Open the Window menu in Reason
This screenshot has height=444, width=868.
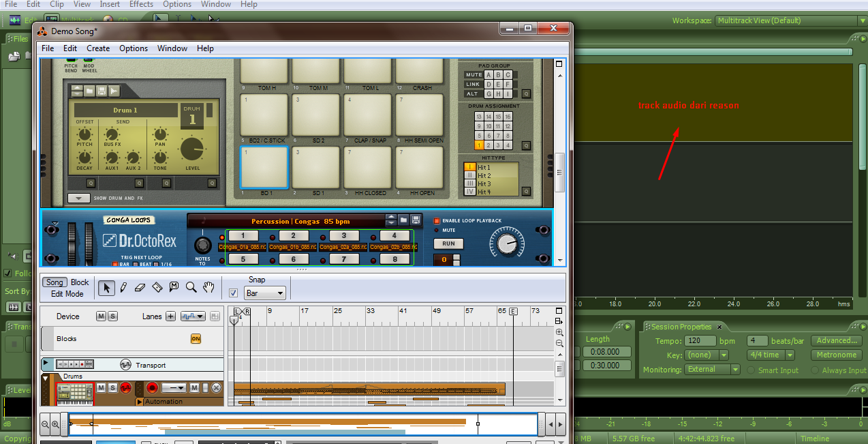click(172, 48)
